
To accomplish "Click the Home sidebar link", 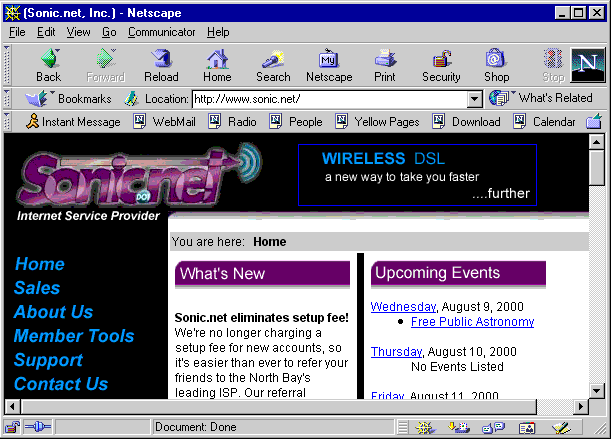I will (40, 264).
